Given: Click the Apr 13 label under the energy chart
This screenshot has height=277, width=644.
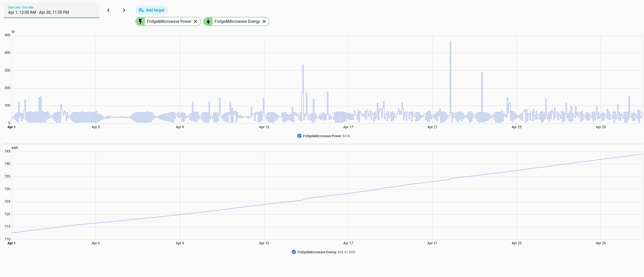Looking at the screenshot, I should (264, 243).
